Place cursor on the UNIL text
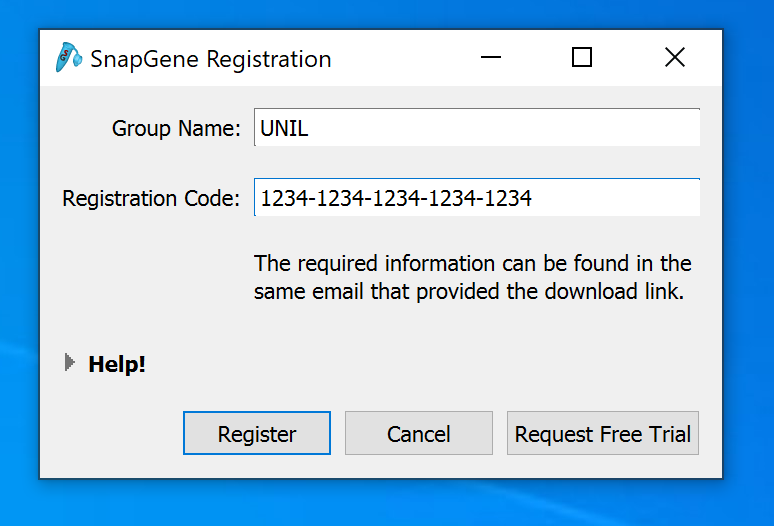This screenshot has width=774, height=526. (x=284, y=128)
